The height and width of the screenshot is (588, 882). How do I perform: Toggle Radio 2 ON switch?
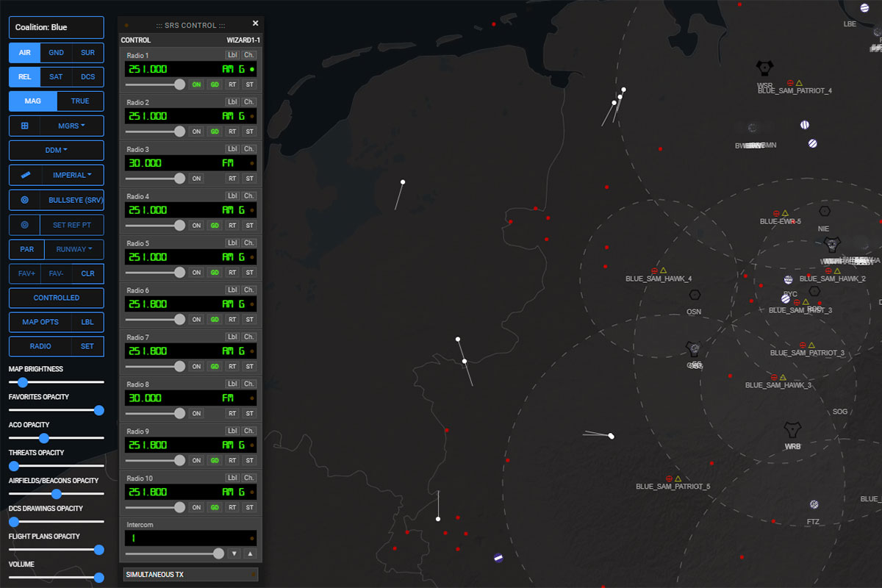coord(196,132)
